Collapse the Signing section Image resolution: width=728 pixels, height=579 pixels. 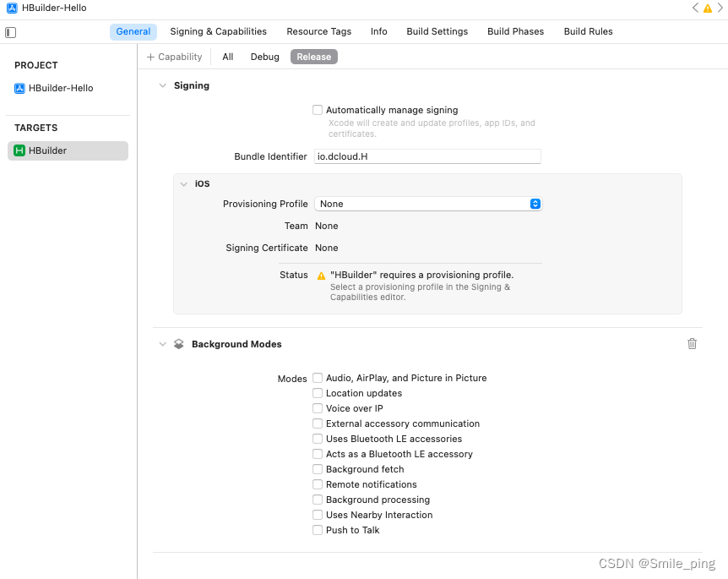[x=162, y=85]
